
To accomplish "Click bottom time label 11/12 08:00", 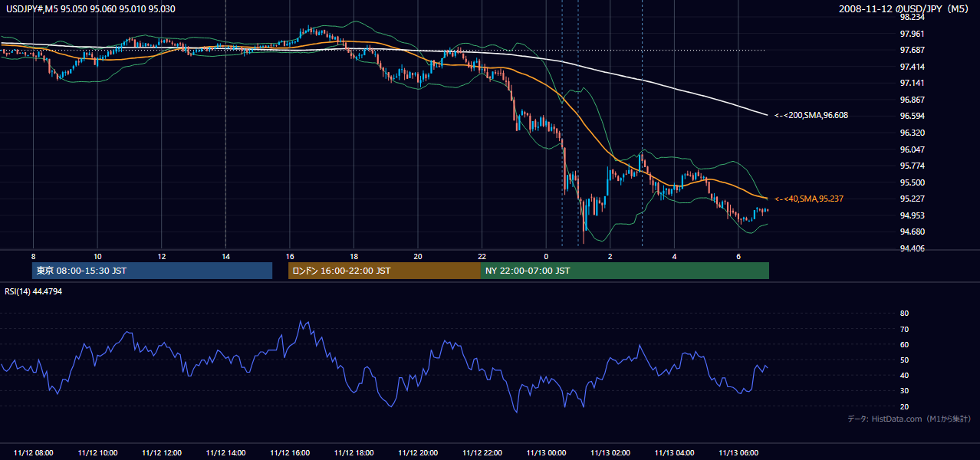I will click(x=33, y=453).
